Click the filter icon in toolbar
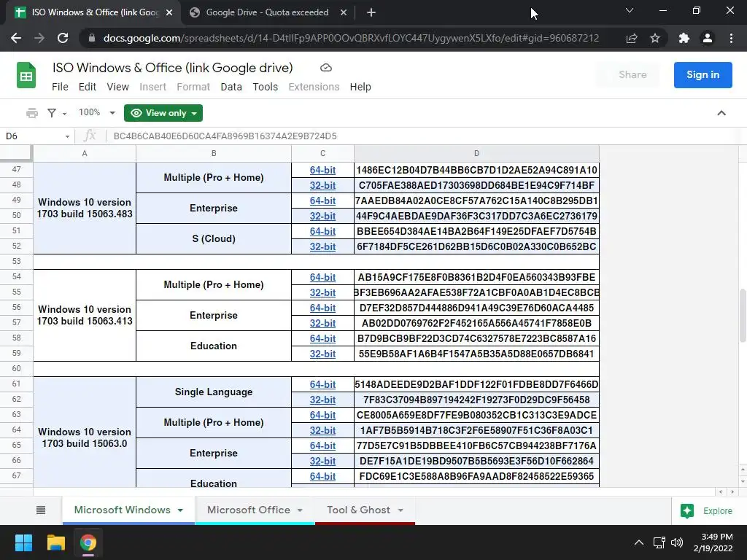The height and width of the screenshot is (560, 747). tap(52, 113)
